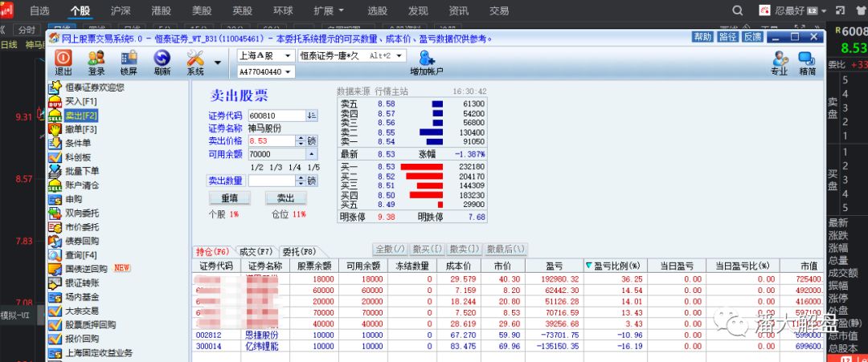Viewport: 868px width, 362px height.
Task: Click the 卖出数量 input field
Action: (272, 181)
